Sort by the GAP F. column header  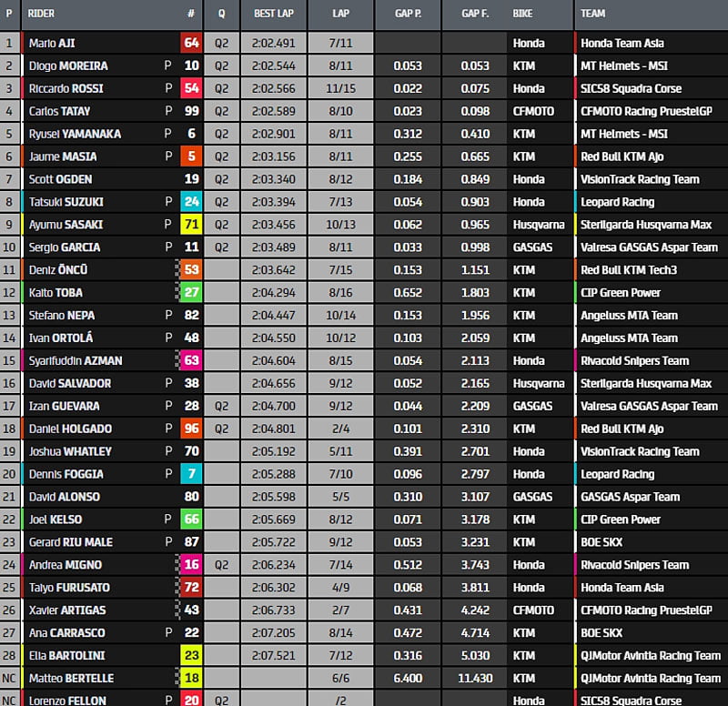475,15
